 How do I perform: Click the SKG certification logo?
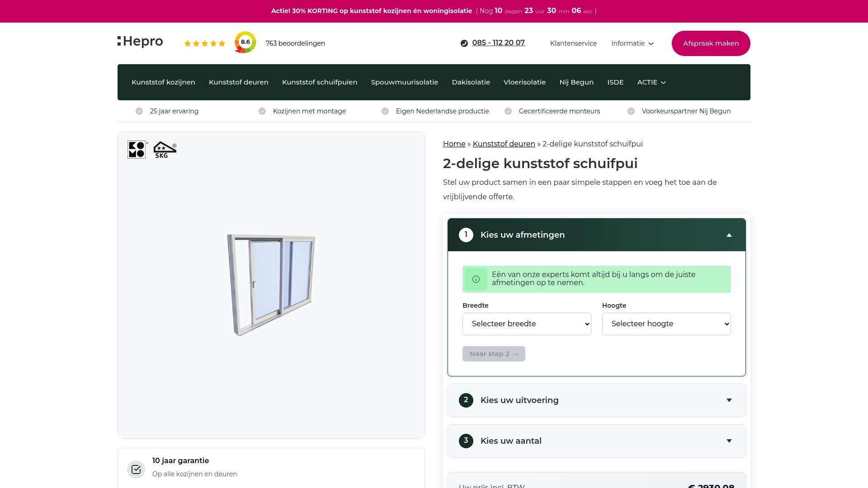click(x=165, y=150)
